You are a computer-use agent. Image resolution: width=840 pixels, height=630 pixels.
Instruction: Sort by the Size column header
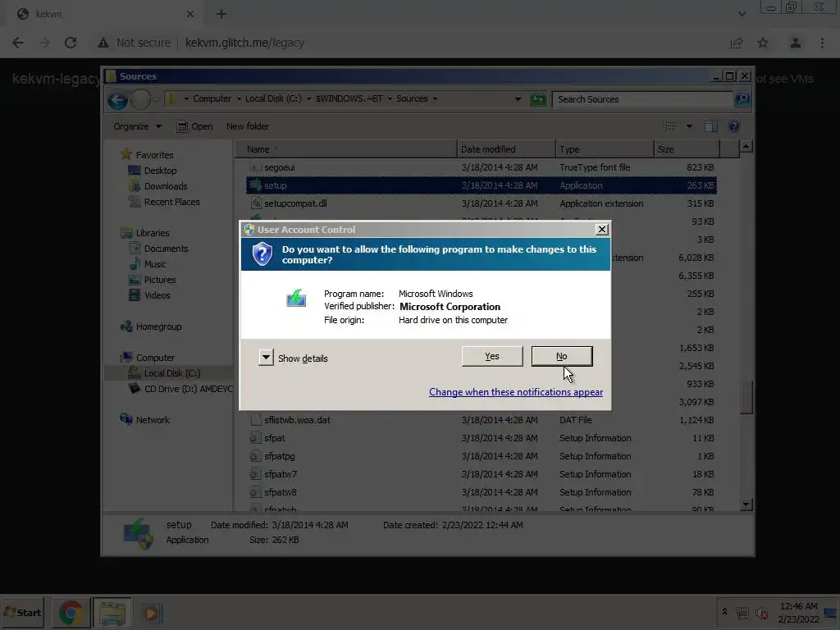click(687, 149)
